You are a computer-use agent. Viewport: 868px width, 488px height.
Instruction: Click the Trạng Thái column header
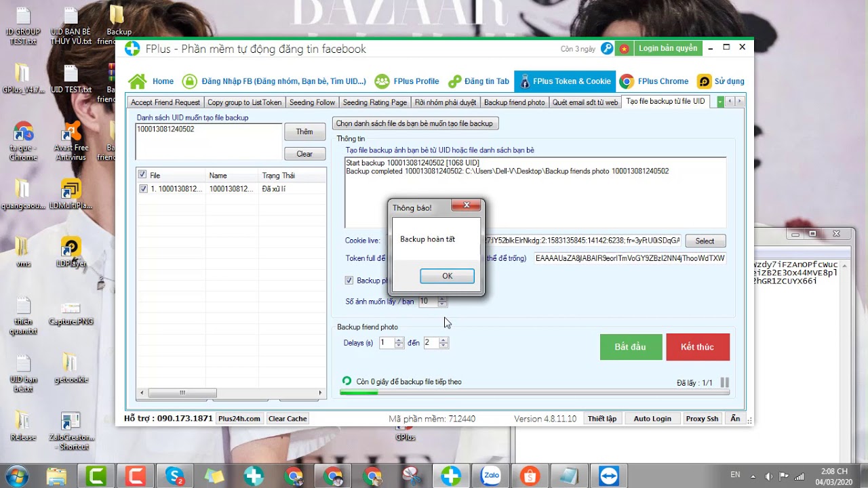point(292,176)
